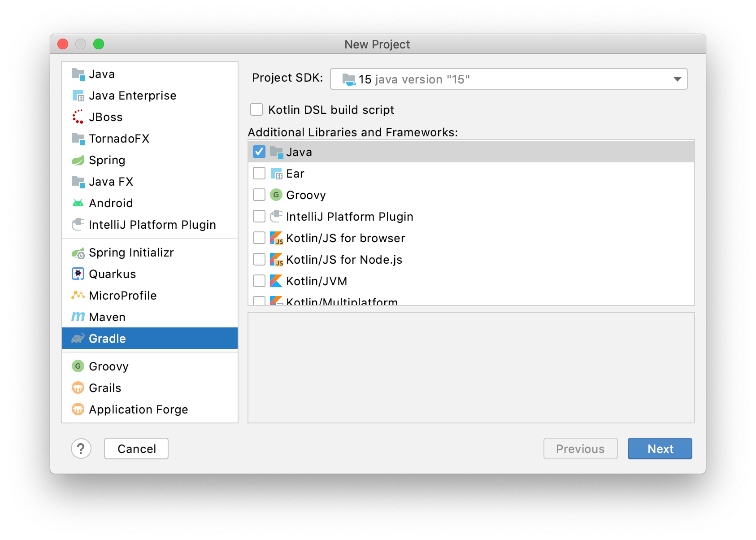Click the Grails icon in sidebar
This screenshot has height=540, width=756.
coord(78,388)
